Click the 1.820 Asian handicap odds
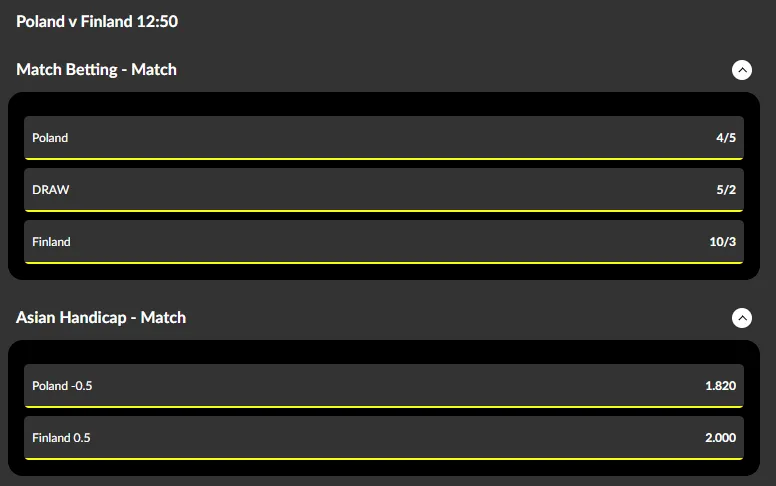Image resolution: width=776 pixels, height=486 pixels. coord(719,386)
